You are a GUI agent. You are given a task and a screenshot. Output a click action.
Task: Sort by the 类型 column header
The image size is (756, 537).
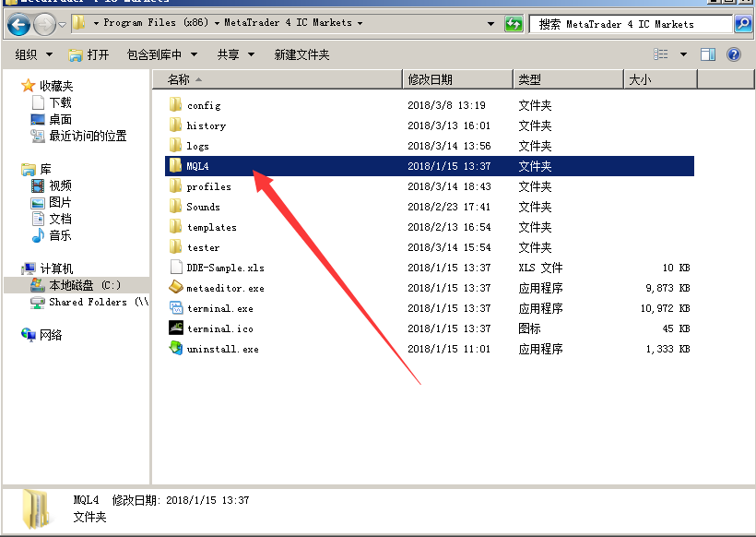click(x=569, y=79)
